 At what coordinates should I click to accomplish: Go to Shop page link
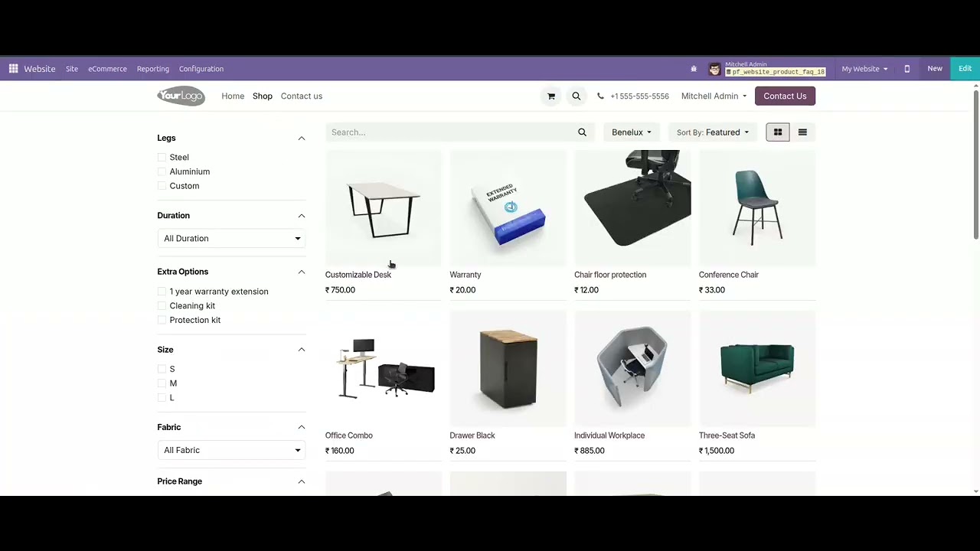point(263,96)
